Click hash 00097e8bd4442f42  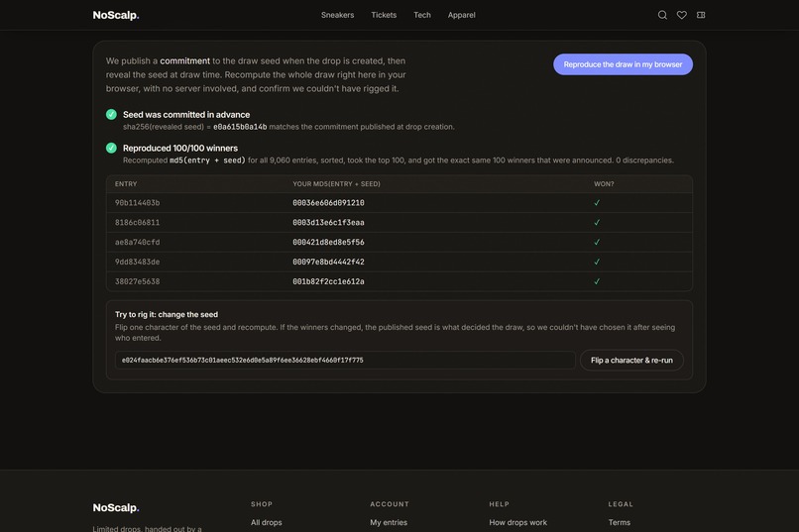pyautogui.click(x=328, y=262)
